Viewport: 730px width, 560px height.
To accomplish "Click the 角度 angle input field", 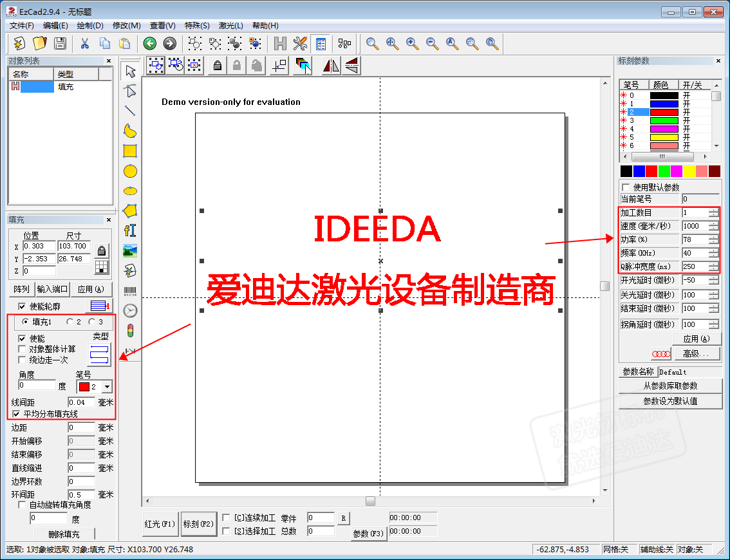I will tap(37, 385).
